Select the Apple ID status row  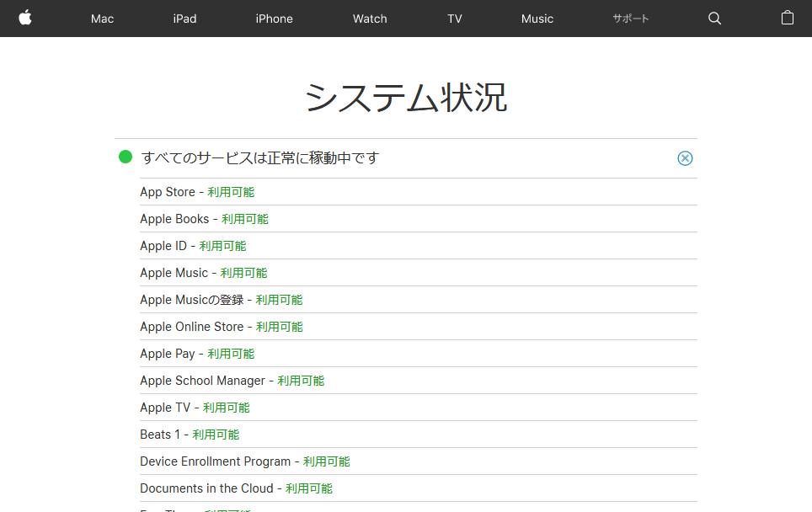[419, 246]
